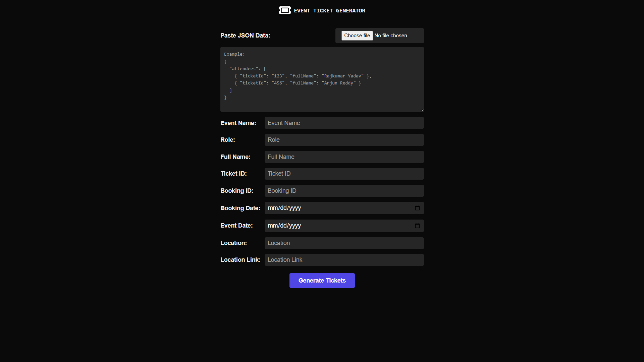Open the Booking Date calendar picker icon
Viewport: 644px width, 362px height.
point(417,208)
